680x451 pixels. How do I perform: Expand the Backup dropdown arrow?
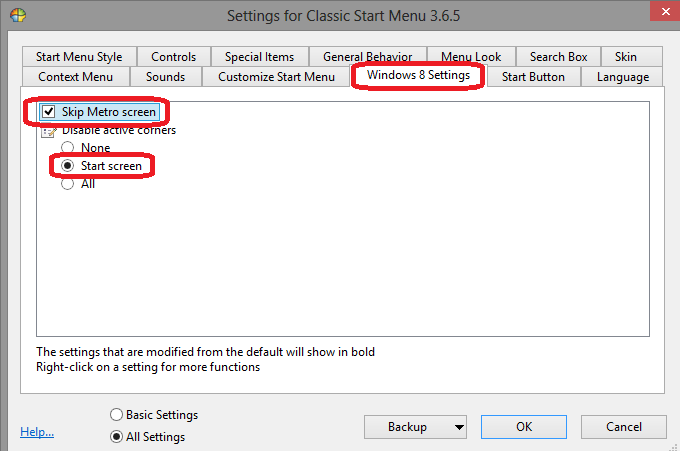(459, 427)
